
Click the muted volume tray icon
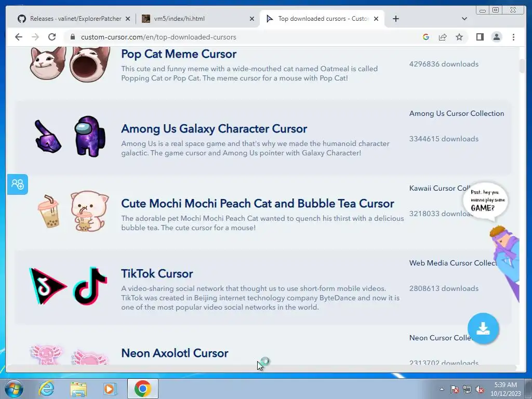point(480,389)
